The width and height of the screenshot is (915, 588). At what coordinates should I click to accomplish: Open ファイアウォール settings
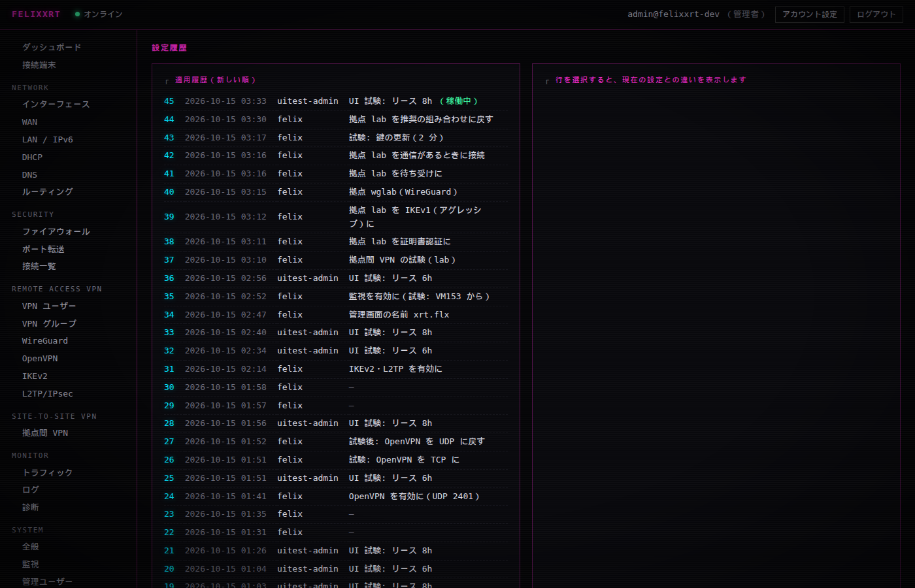[56, 232]
